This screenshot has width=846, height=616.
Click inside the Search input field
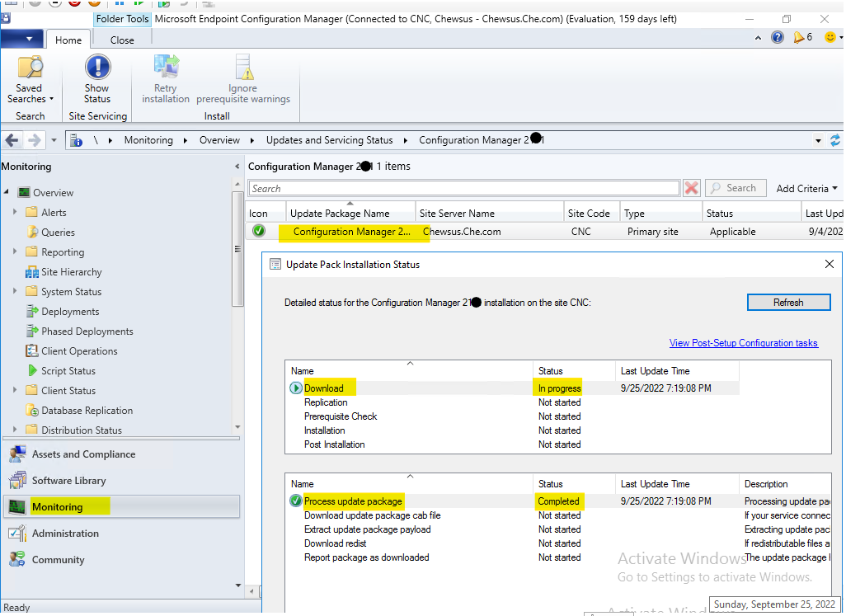(x=464, y=188)
